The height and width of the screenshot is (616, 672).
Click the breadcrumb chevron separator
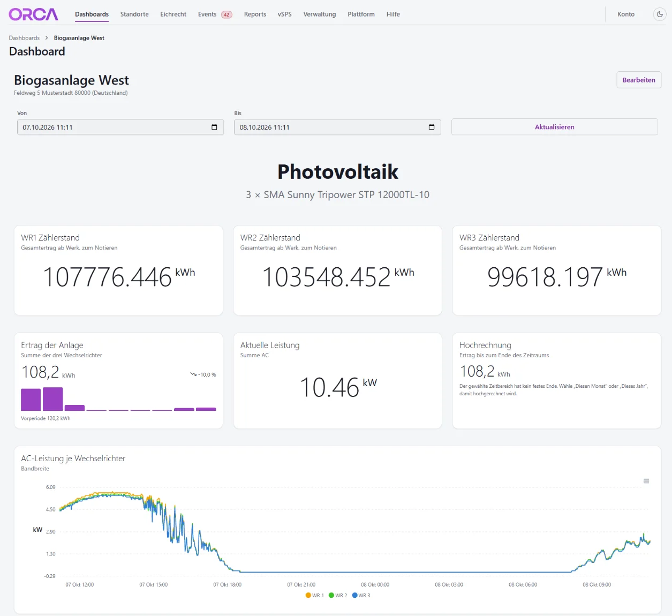(x=47, y=38)
